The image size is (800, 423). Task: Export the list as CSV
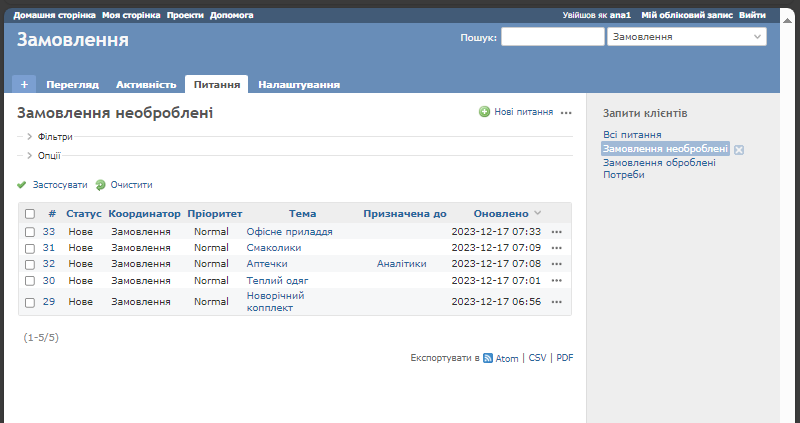tap(537, 358)
